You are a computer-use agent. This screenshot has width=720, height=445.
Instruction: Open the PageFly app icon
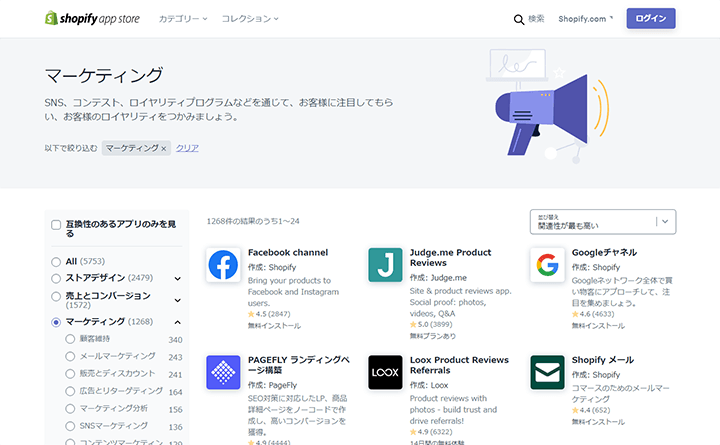pos(224,372)
